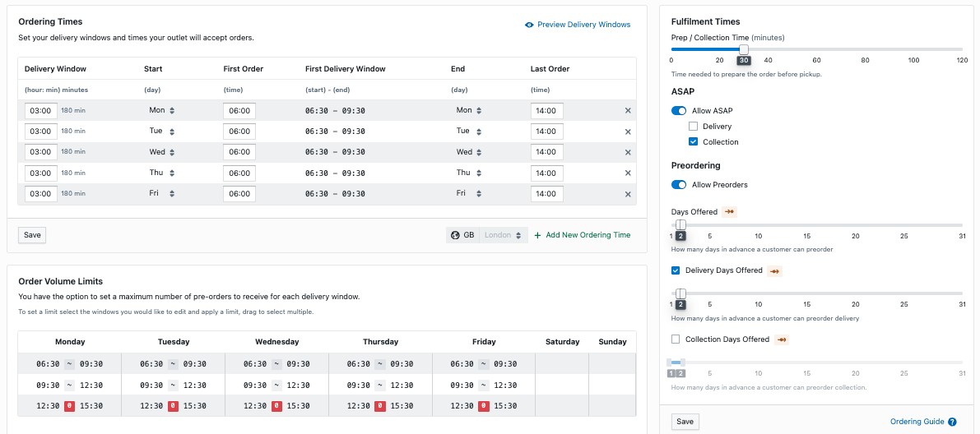Image resolution: width=980 pixels, height=434 pixels.
Task: Check the Collection Days Offered box
Action: (x=676, y=339)
